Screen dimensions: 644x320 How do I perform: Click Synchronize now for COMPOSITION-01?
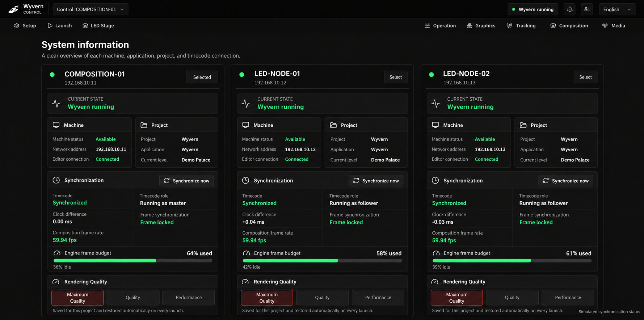click(186, 181)
